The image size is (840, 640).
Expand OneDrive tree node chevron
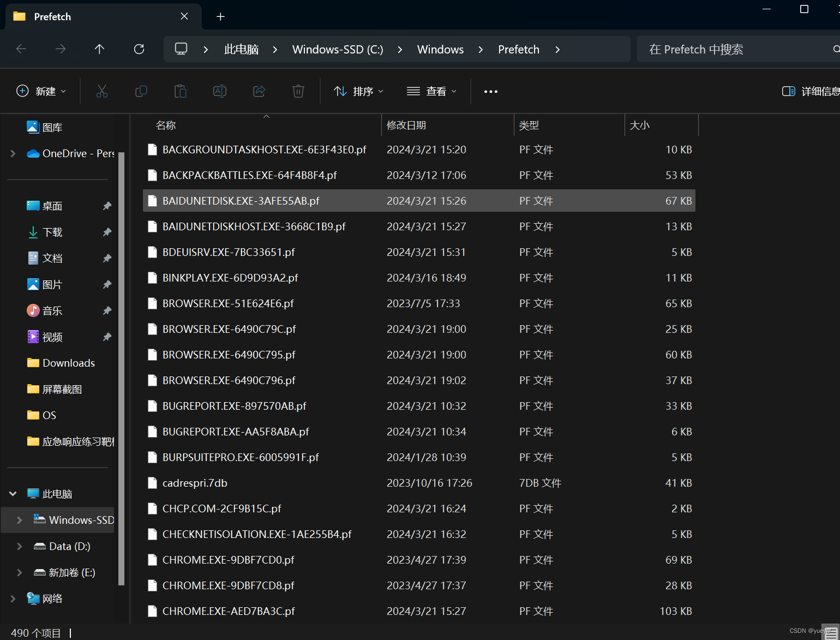[13, 153]
